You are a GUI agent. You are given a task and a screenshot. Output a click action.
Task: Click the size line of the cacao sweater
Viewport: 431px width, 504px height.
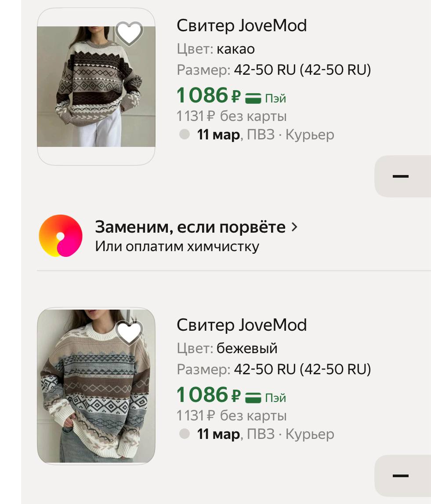coord(274,69)
